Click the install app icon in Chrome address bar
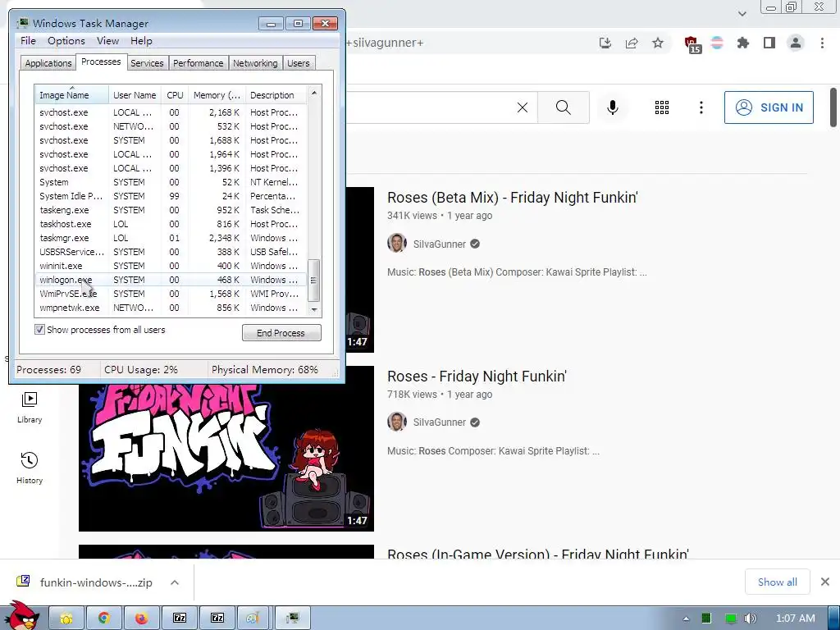Viewport: 840px width, 630px height. (605, 43)
